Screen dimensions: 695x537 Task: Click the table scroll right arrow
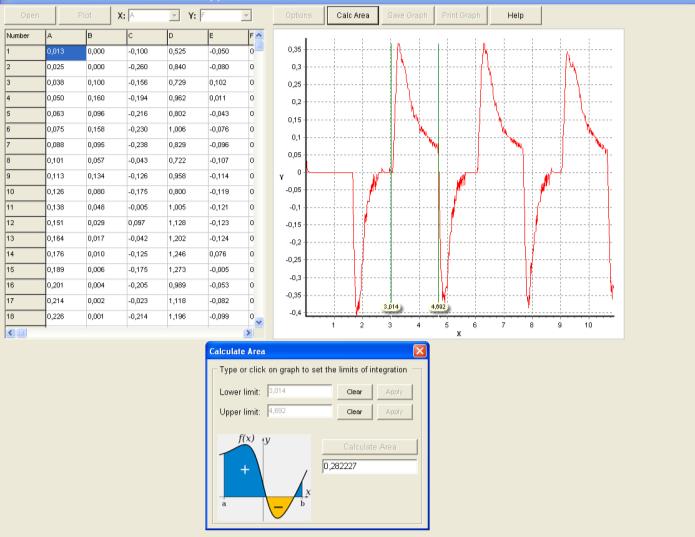click(248, 332)
